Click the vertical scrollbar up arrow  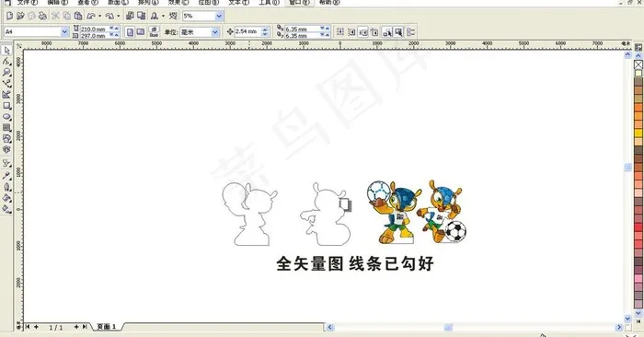627,54
